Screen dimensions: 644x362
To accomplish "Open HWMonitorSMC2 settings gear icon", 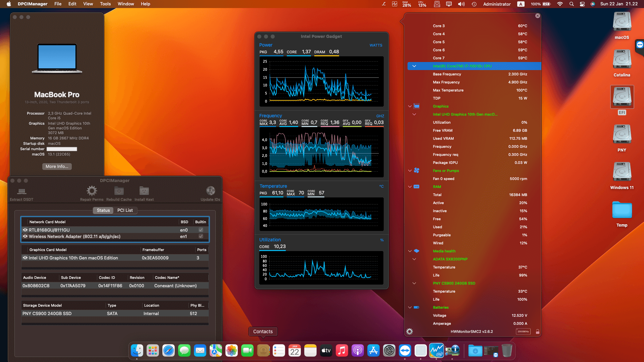I will coord(410,331).
